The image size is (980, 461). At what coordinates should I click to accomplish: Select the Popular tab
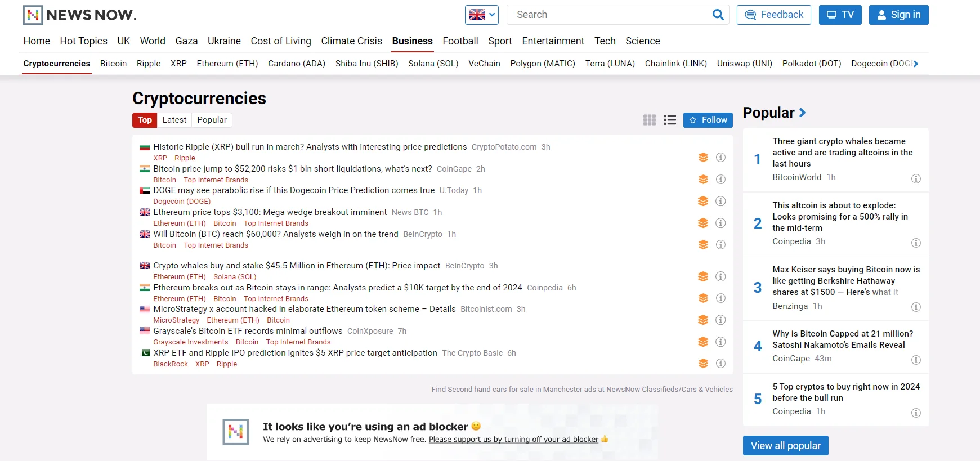212,120
